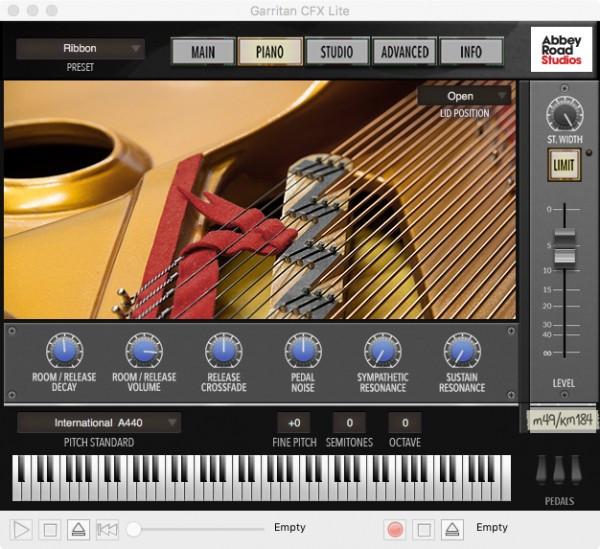600x549 pixels.
Task: Click the recorder Stop button
Action: coord(424,530)
